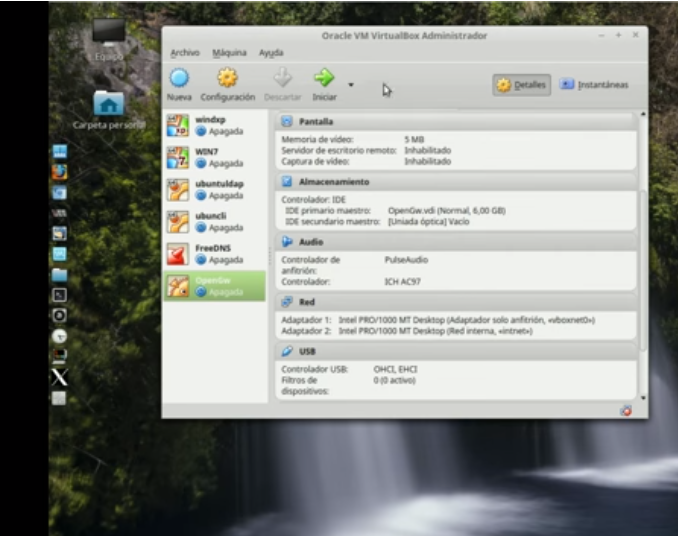Switch to the Instantáneas view
Screen dimensions: 678x536
tap(594, 85)
